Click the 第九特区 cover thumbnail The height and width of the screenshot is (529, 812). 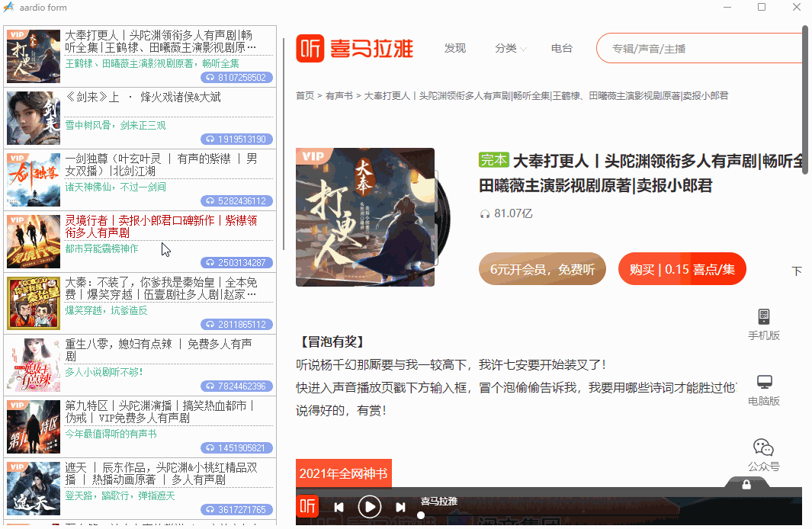[x=34, y=427]
